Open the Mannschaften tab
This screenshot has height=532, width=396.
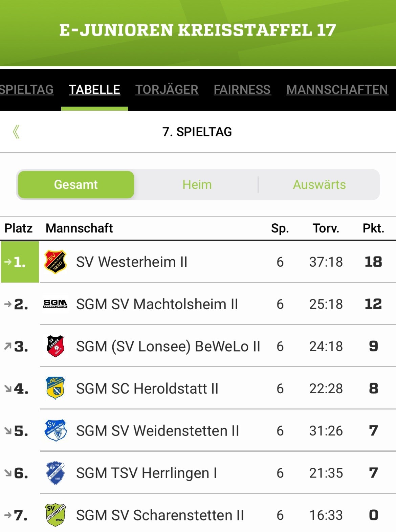coord(337,90)
